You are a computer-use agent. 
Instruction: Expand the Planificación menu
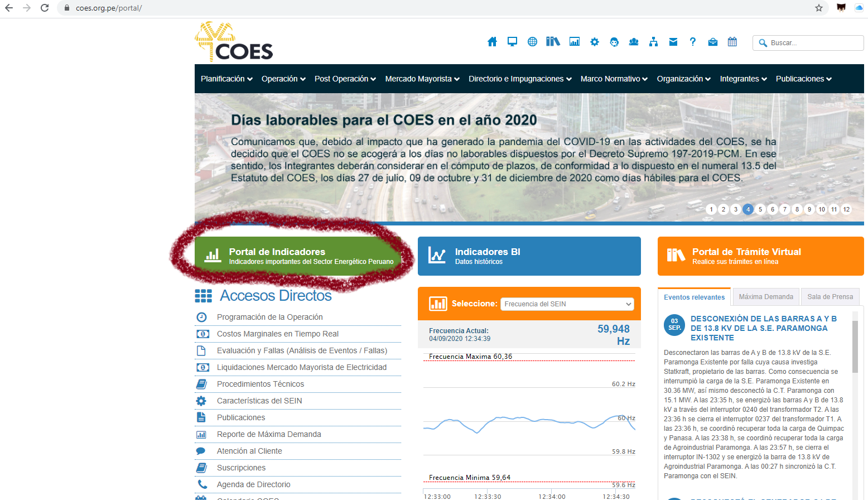point(226,79)
